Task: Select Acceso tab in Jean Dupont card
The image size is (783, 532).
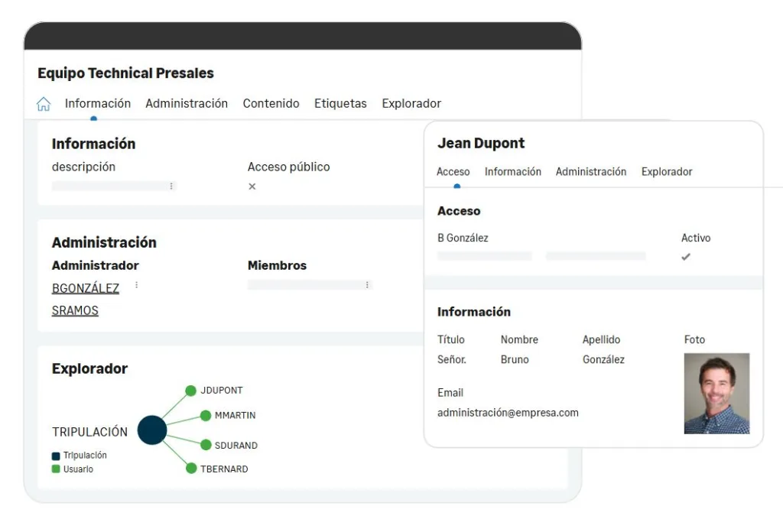Action: (453, 172)
